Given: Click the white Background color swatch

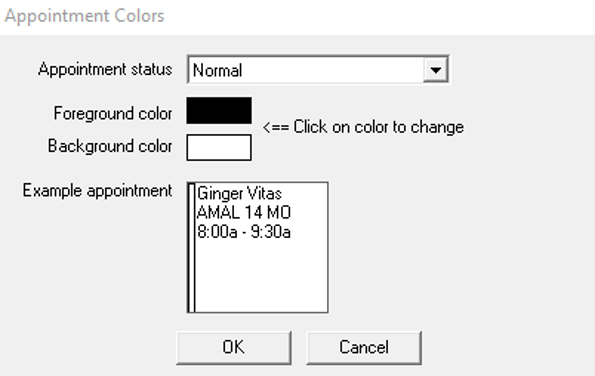Looking at the screenshot, I should click(219, 147).
